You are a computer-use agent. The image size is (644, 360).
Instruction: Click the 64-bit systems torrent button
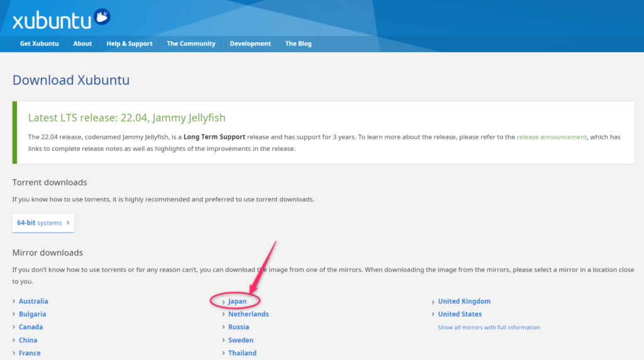43,223
